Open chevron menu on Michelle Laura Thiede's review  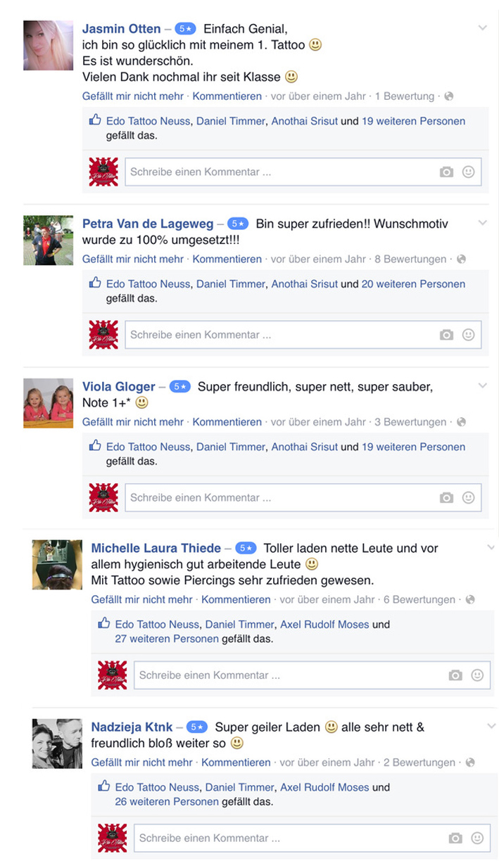point(491,547)
